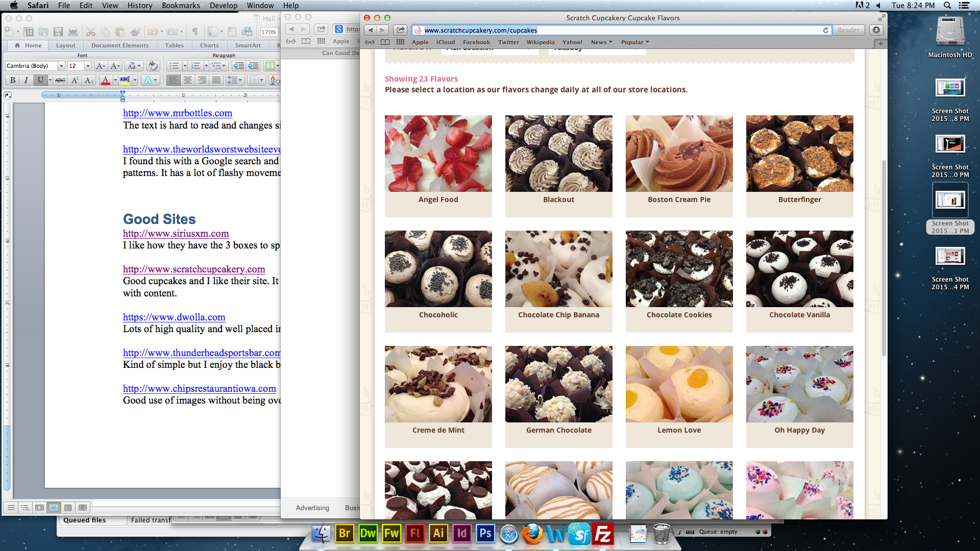Open the Bookmarks menu in menu bar
980x551 pixels.
pyautogui.click(x=181, y=6)
